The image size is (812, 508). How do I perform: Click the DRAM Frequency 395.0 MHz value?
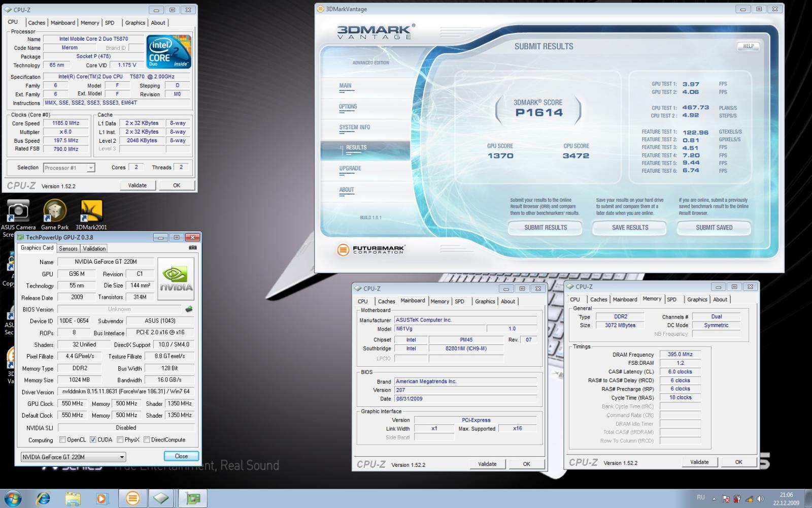click(680, 354)
